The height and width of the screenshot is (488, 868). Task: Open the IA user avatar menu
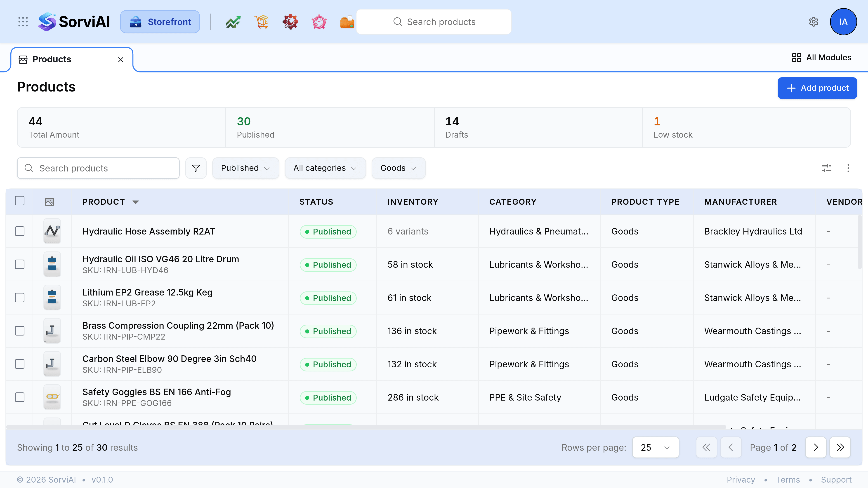[843, 22]
